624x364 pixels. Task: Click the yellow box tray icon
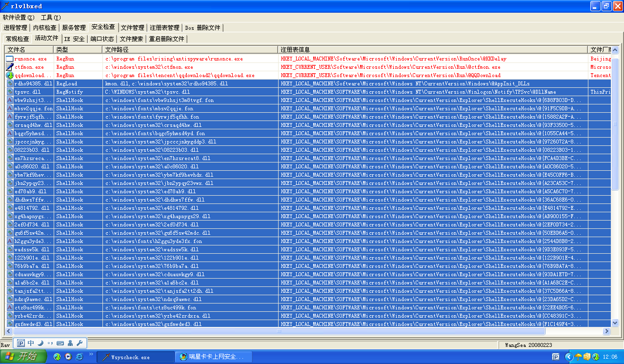coord(587,357)
